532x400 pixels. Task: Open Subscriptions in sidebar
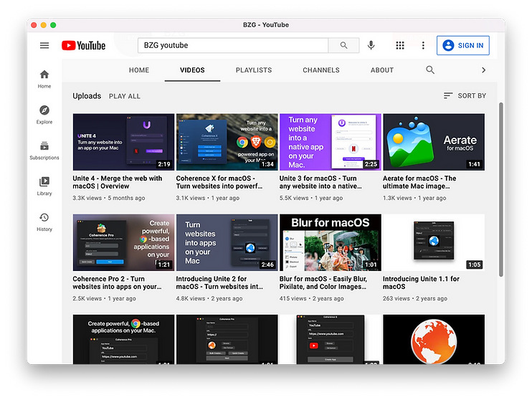[x=44, y=151]
